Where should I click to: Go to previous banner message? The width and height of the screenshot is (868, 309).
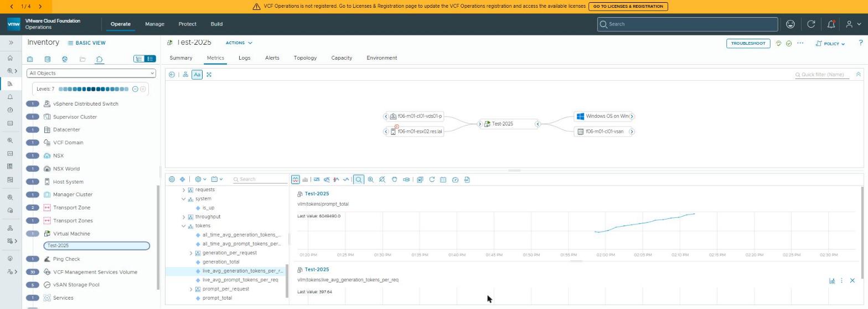click(12, 7)
